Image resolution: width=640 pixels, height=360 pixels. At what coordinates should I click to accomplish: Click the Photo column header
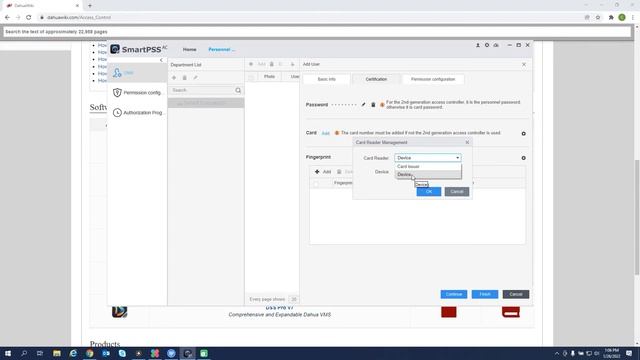(269, 77)
